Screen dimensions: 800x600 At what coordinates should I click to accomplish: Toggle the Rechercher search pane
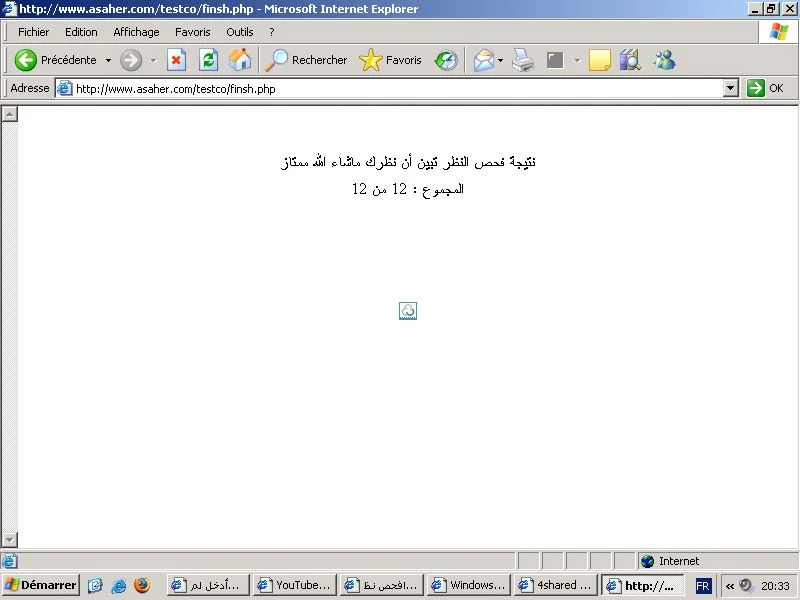pos(306,60)
